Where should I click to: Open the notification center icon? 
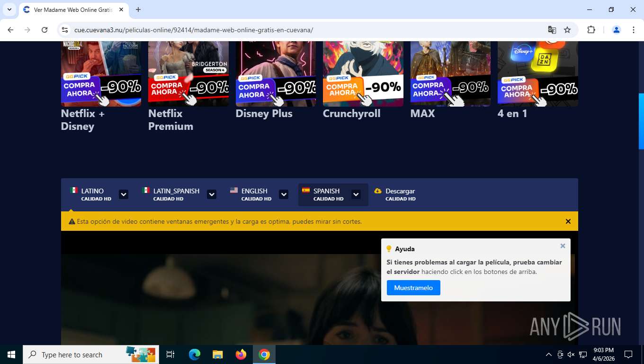(628, 355)
